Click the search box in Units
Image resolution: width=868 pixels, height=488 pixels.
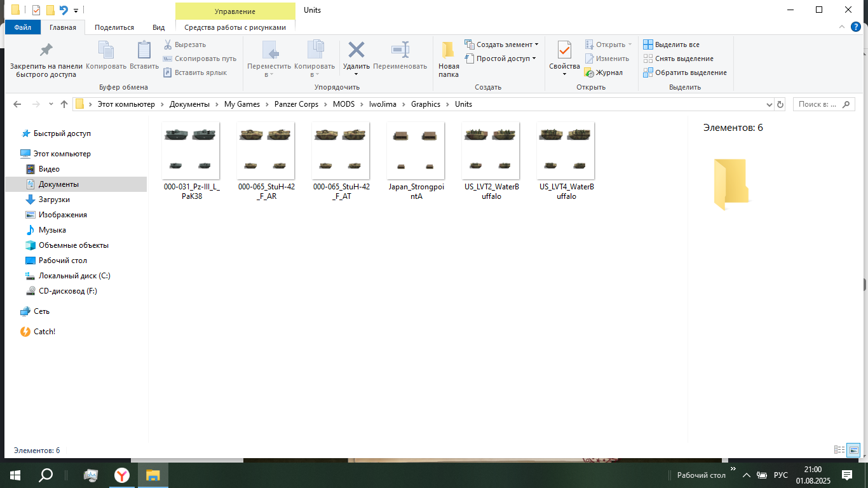pyautogui.click(x=824, y=104)
